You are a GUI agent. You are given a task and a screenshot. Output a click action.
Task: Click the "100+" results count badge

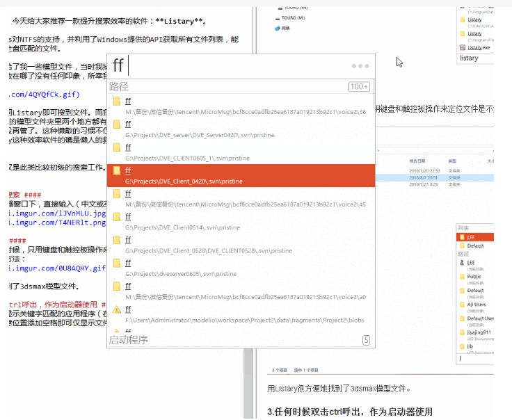[x=359, y=86]
